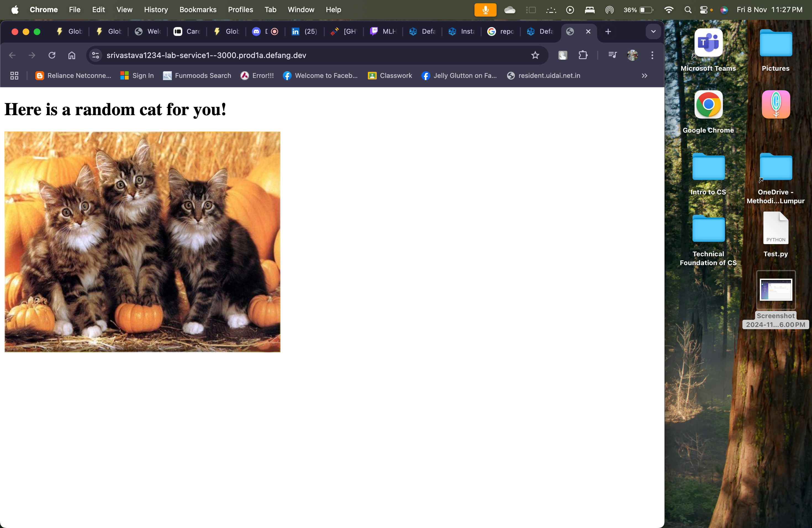Viewport: 812px width, 528px height.
Task: Toggle the Wi-Fi menu bar icon
Action: (x=669, y=10)
